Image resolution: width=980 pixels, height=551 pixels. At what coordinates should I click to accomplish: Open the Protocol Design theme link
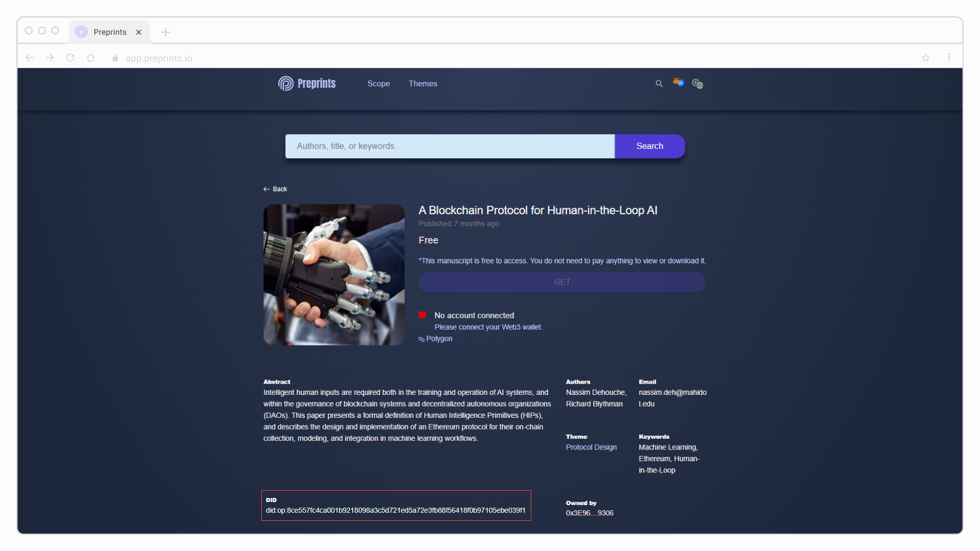pos(591,447)
